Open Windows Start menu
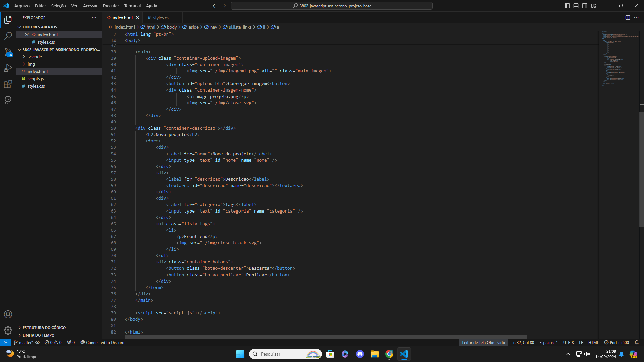The height and width of the screenshot is (362, 644). (240, 354)
